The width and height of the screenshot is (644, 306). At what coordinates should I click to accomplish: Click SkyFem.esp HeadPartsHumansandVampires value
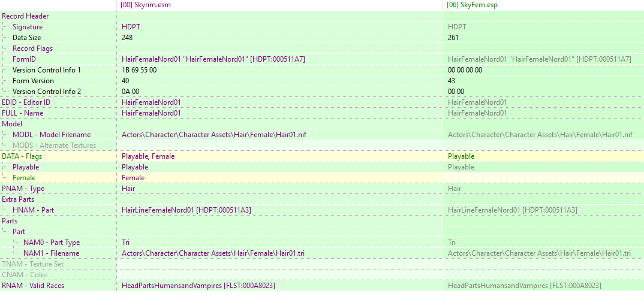coord(524,285)
